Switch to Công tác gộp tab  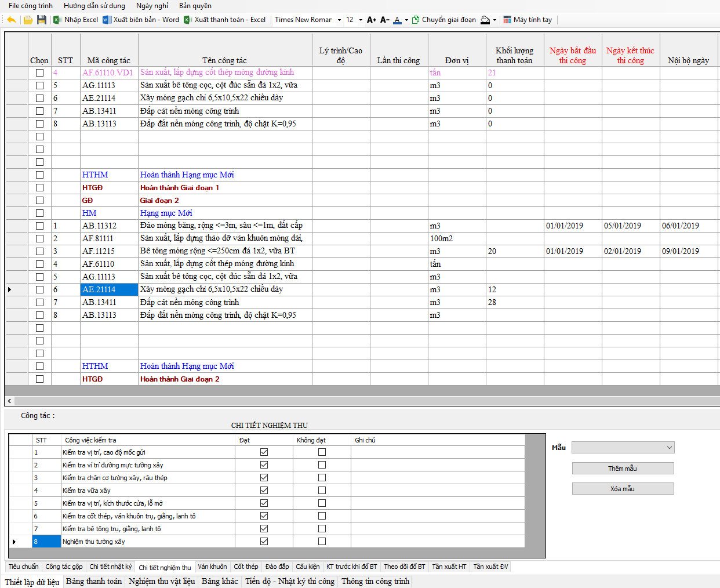coord(64,567)
